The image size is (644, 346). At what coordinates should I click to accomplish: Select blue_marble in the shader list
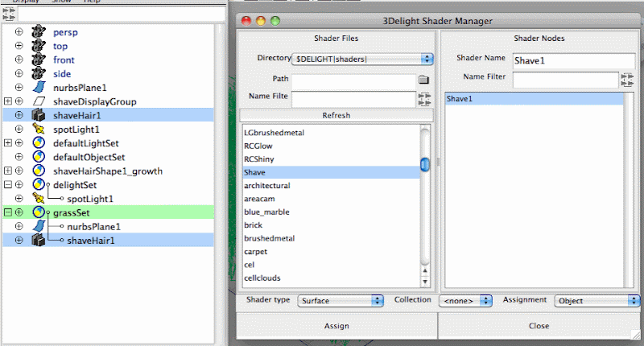[x=266, y=212]
